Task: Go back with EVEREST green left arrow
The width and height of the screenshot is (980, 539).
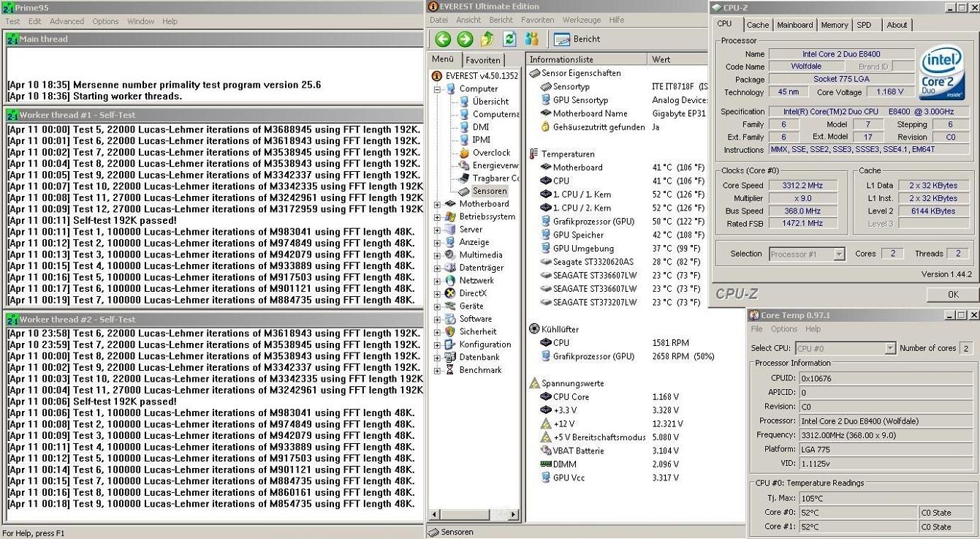Action: pyautogui.click(x=443, y=39)
